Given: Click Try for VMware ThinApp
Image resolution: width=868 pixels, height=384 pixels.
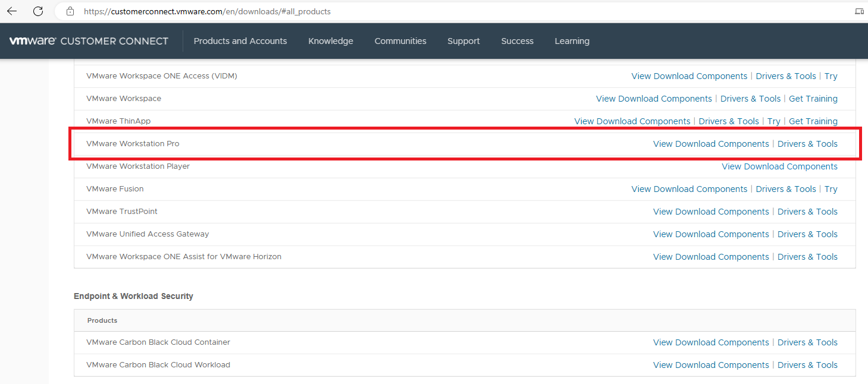Looking at the screenshot, I should (774, 121).
